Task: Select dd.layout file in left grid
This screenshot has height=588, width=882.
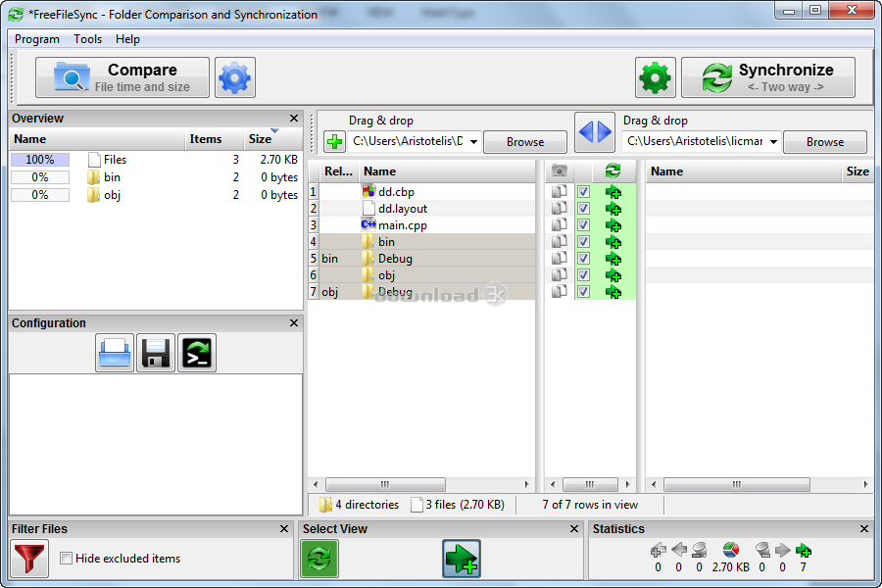Action: click(x=403, y=209)
